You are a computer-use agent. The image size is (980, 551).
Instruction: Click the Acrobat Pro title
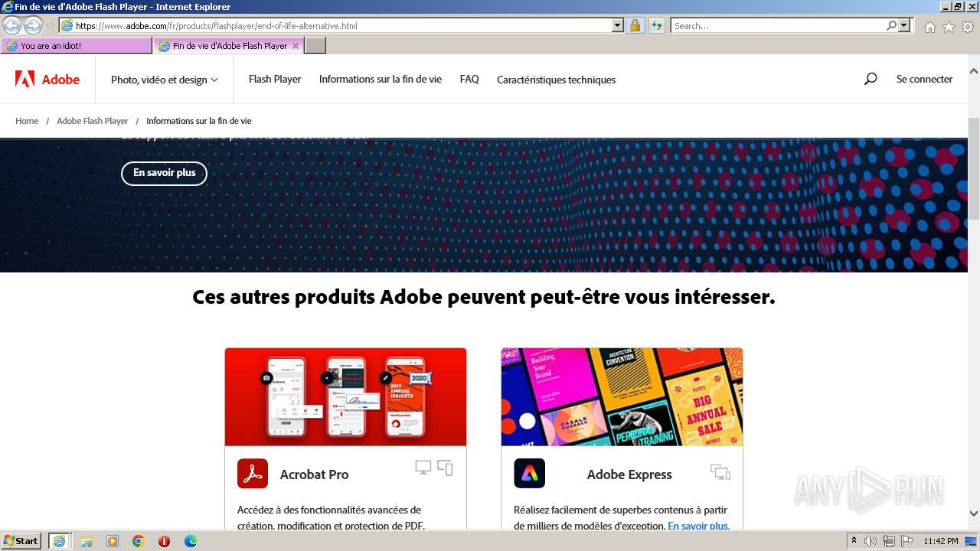click(314, 474)
